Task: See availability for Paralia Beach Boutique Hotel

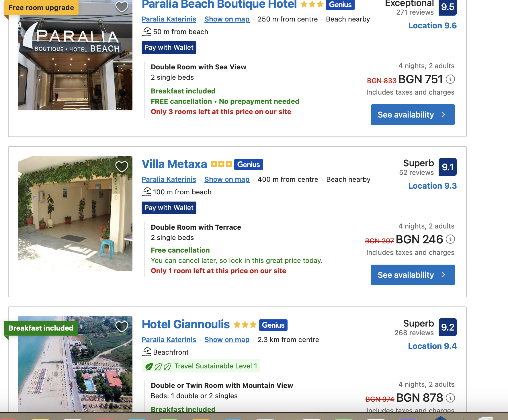Action: click(x=413, y=115)
